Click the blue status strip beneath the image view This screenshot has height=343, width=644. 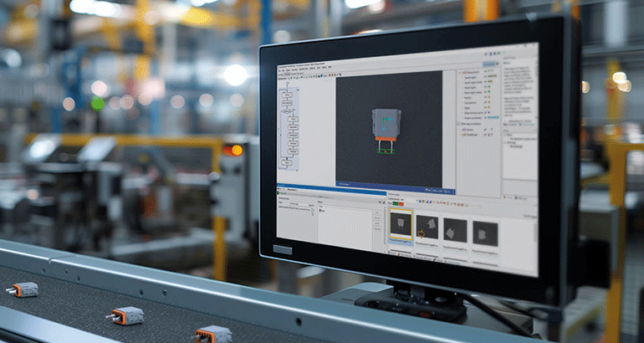(395, 190)
